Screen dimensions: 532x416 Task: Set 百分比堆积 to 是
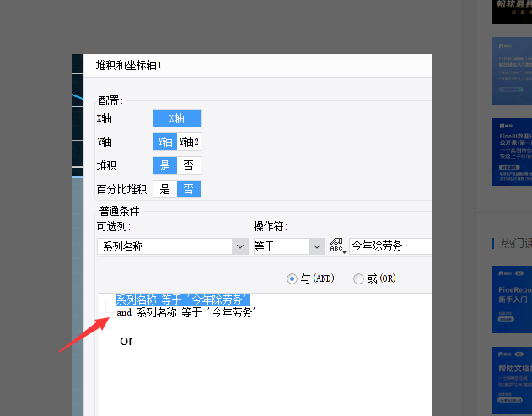165,189
